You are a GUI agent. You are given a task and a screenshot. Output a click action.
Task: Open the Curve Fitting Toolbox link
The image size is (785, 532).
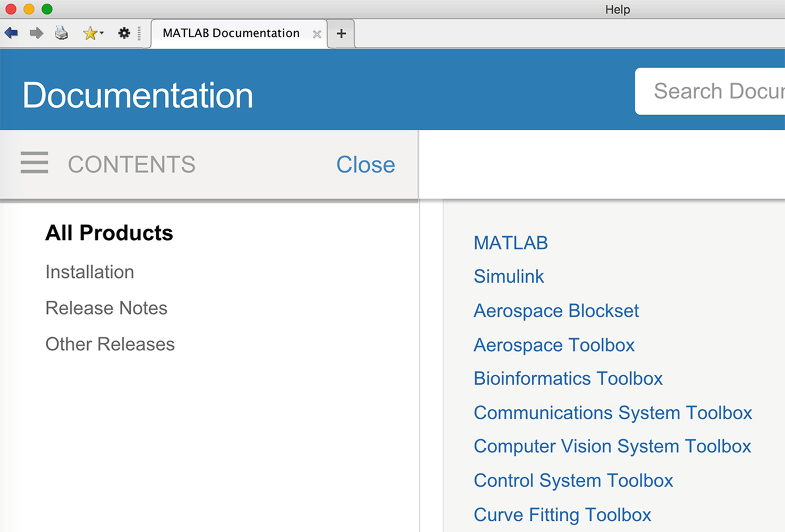[x=562, y=515]
